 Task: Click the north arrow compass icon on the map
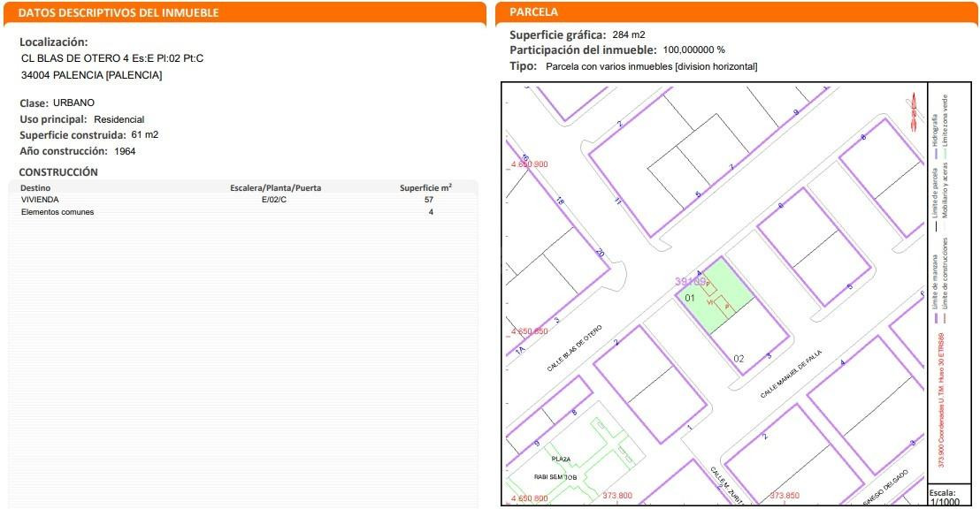(913, 112)
